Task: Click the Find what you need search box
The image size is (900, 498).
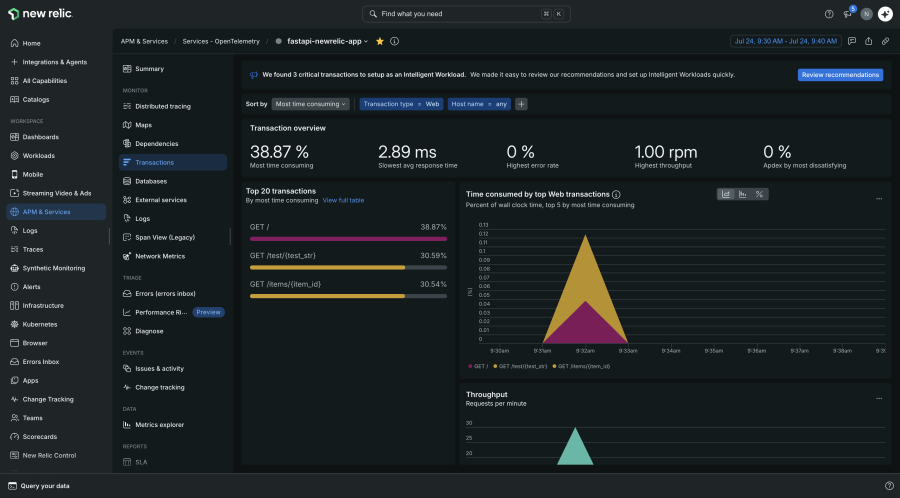Action: click(x=466, y=14)
